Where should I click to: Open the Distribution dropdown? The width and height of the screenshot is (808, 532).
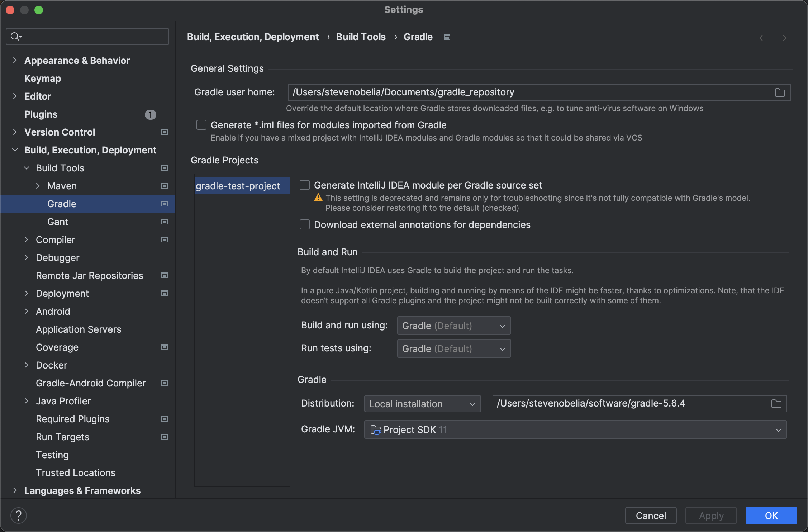(x=422, y=404)
